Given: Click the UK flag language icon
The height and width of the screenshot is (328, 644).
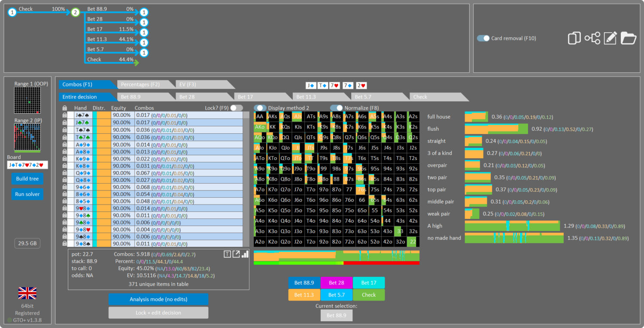Looking at the screenshot, I should point(27,293).
